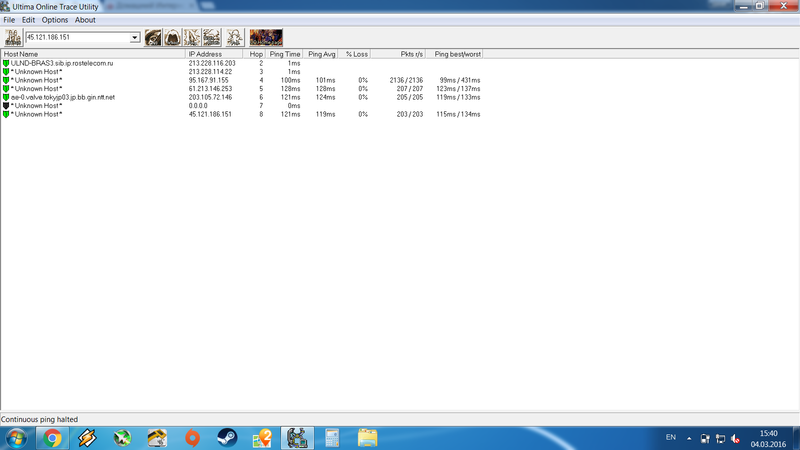This screenshot has height=450, width=800.
Task: Click the EN language indicator
Action: tap(671, 438)
